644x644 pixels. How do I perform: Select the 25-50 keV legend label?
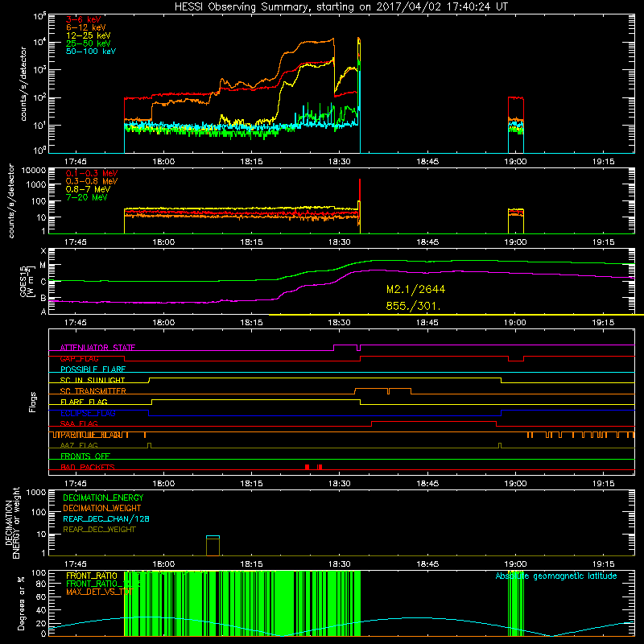click(89, 43)
